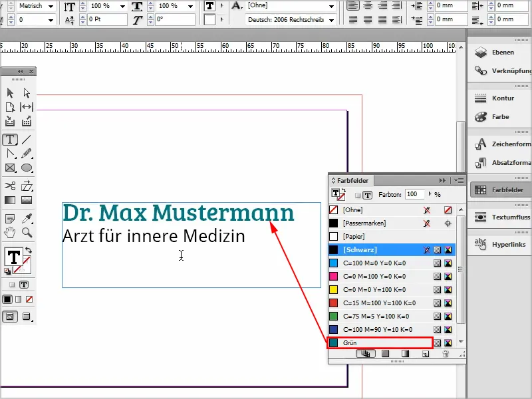Image resolution: width=532 pixels, height=399 pixels.
Task: Show color swatches only in Farbfelder
Action: (386, 354)
